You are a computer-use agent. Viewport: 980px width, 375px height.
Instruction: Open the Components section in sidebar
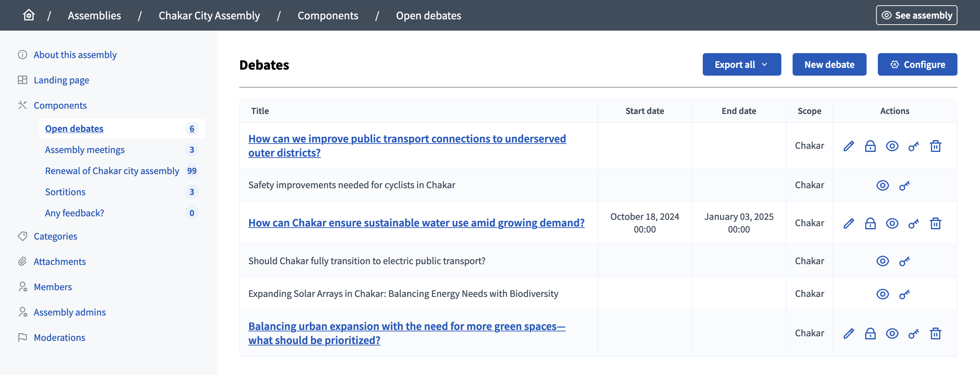pos(60,105)
